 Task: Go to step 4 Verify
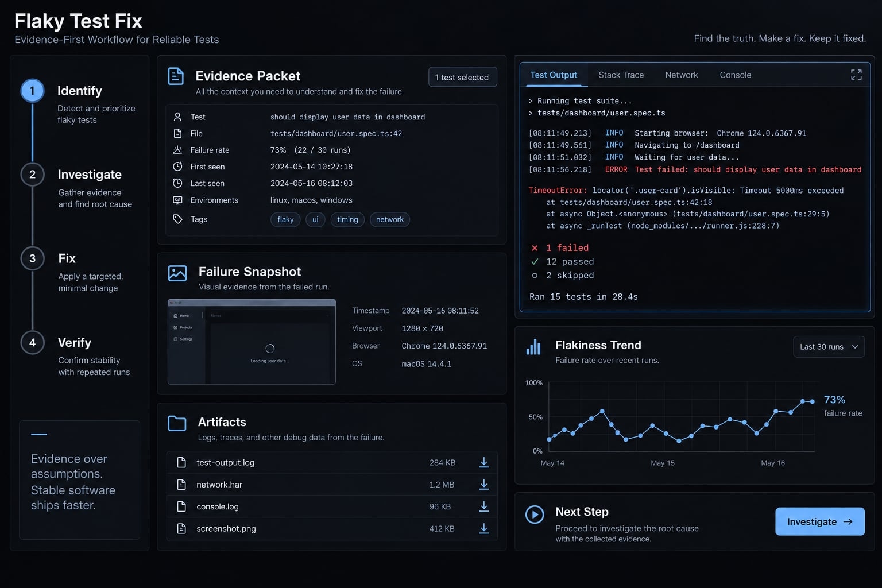(x=32, y=343)
